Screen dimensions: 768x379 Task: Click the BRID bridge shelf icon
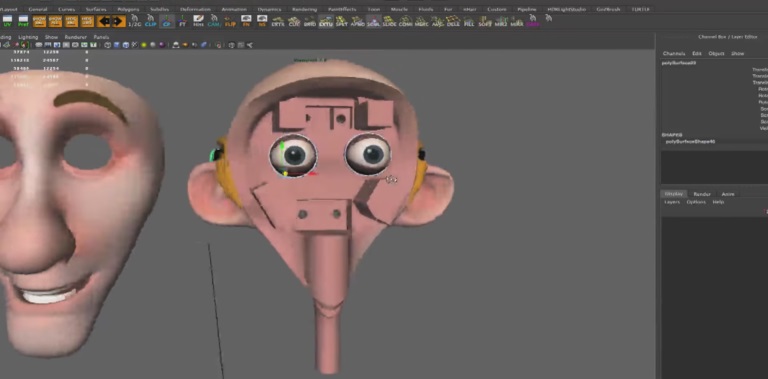click(x=310, y=21)
